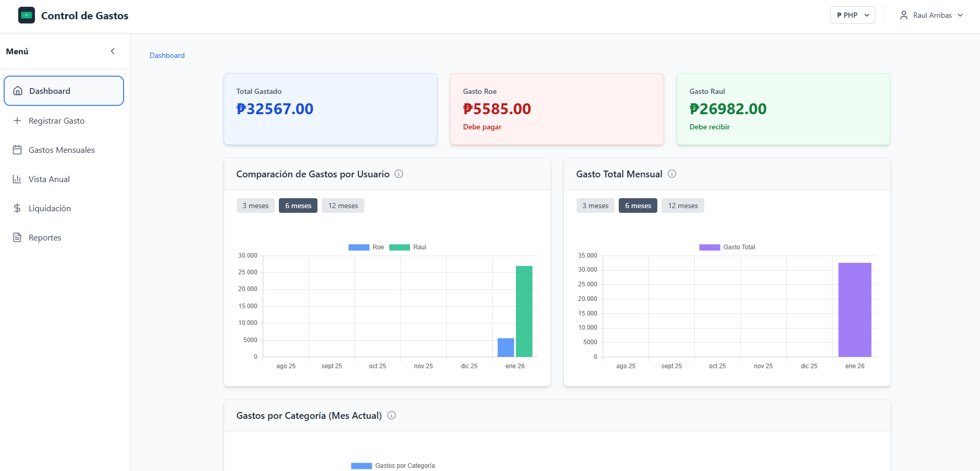
Task: Select 12 meses in Gasto Total Mensual chart
Action: pyautogui.click(x=683, y=206)
